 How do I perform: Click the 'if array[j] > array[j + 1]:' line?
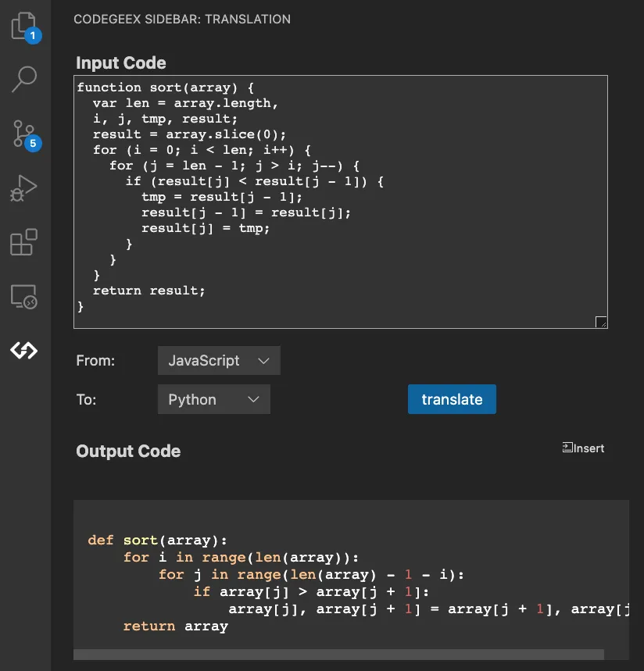[311, 592]
